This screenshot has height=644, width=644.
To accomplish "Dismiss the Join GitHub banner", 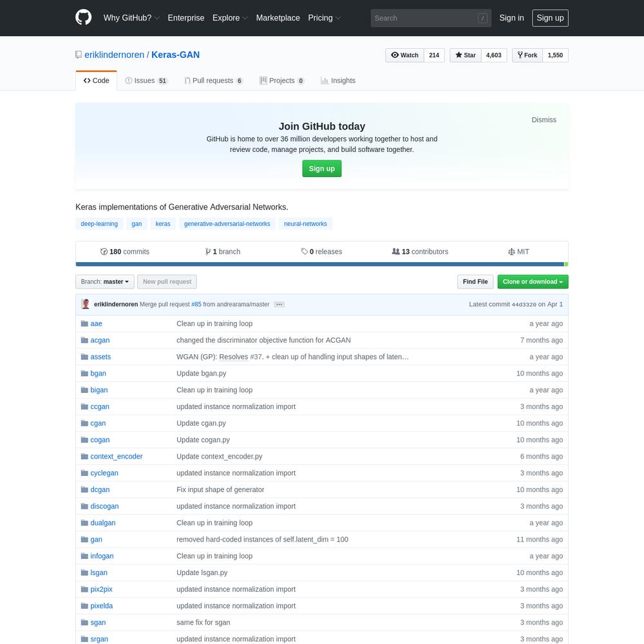I will click(544, 120).
